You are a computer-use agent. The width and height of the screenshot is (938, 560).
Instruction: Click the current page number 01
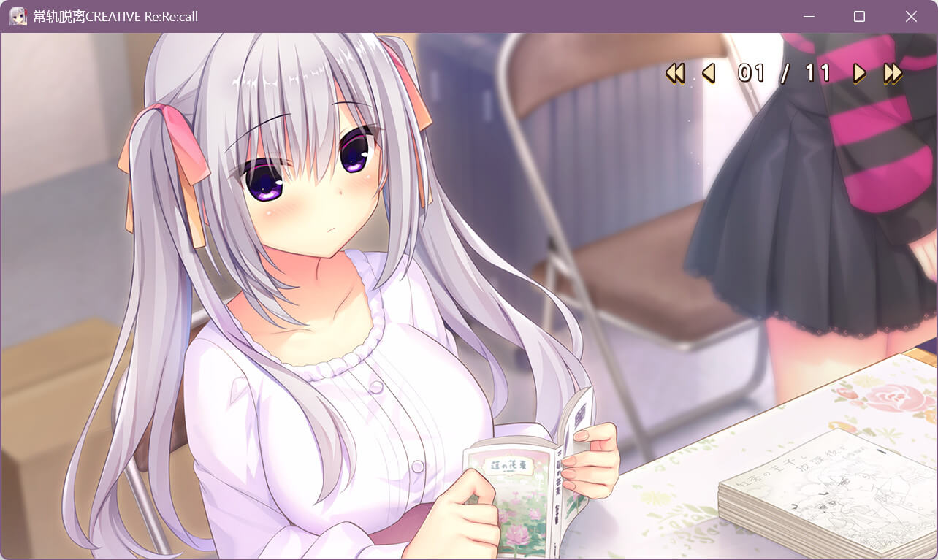750,73
